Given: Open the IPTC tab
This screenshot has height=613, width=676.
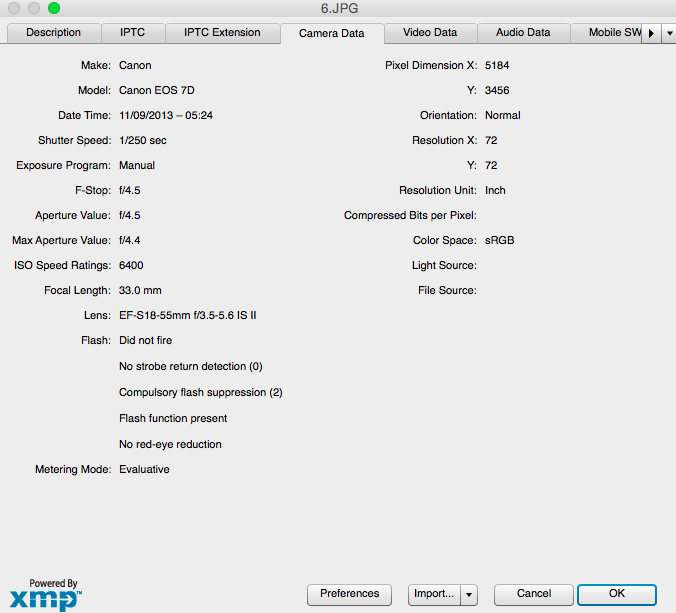Looking at the screenshot, I should click(x=133, y=33).
